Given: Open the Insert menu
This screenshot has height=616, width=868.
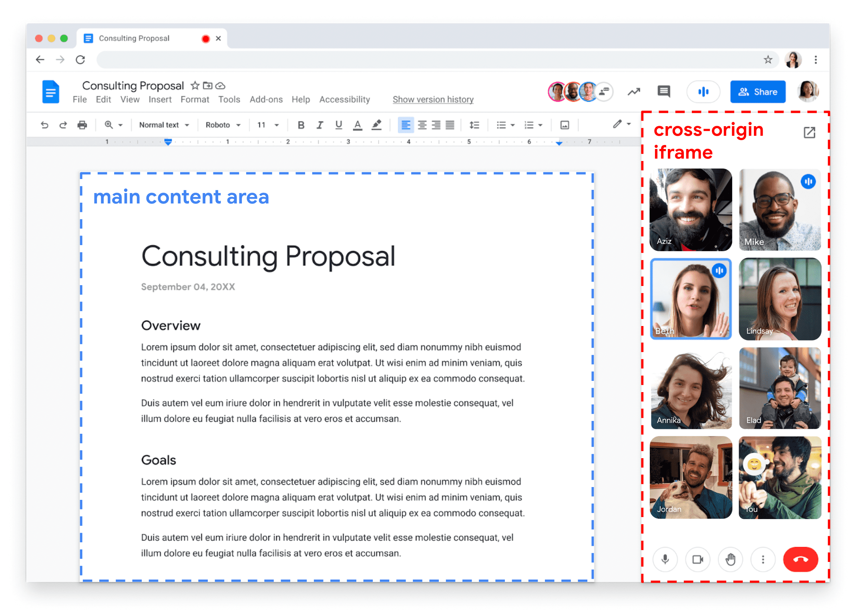Looking at the screenshot, I should [159, 101].
